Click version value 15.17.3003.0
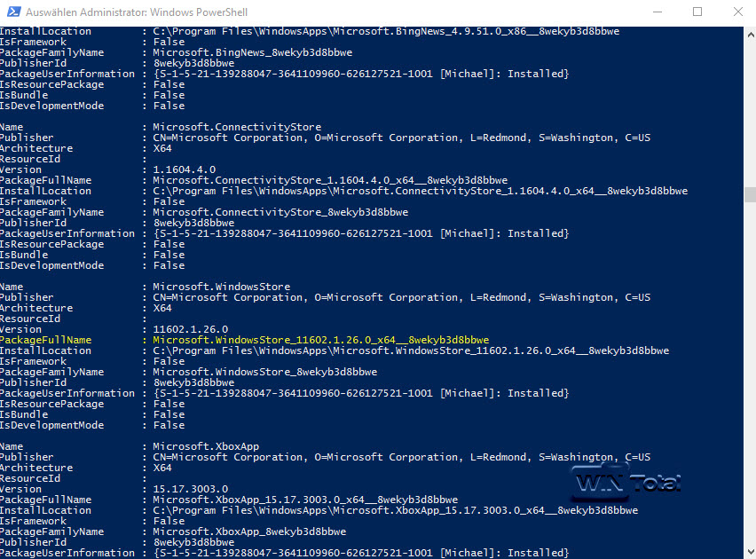Image resolution: width=756 pixels, height=559 pixels. (x=191, y=489)
